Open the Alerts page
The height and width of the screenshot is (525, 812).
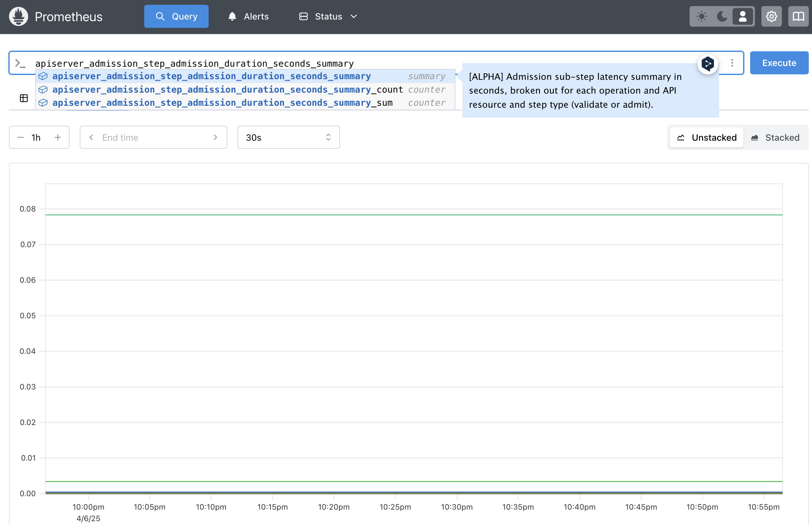coord(248,16)
